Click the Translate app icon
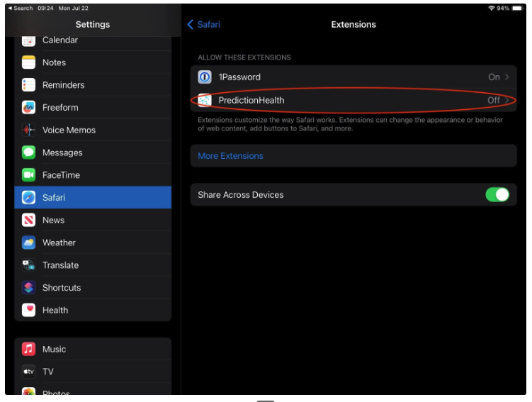 point(28,265)
